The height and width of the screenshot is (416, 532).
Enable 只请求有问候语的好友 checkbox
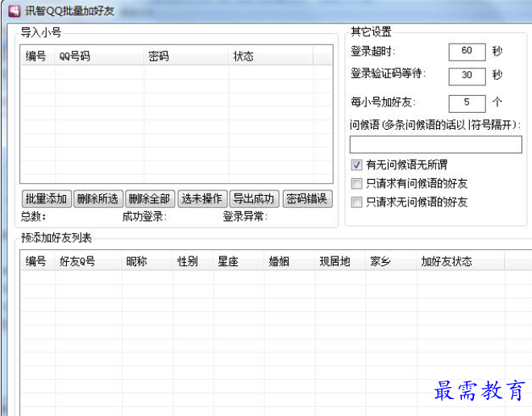point(356,184)
